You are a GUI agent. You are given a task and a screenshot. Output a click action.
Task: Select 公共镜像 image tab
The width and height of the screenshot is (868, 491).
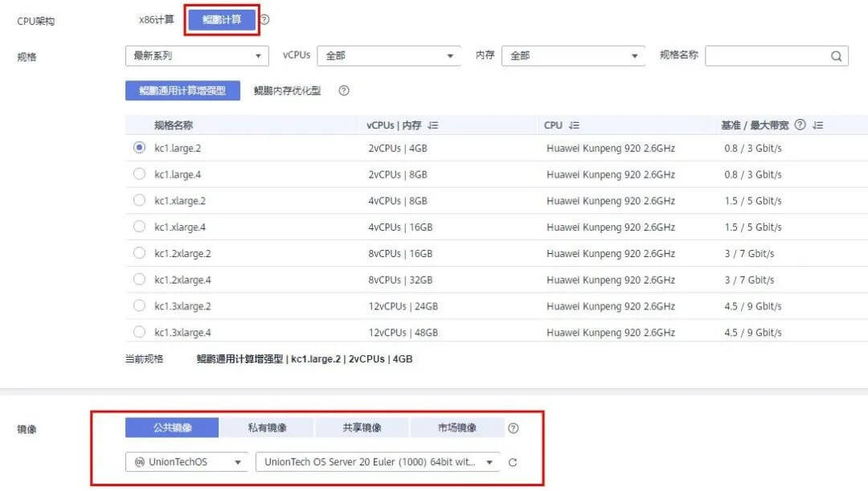(172, 428)
